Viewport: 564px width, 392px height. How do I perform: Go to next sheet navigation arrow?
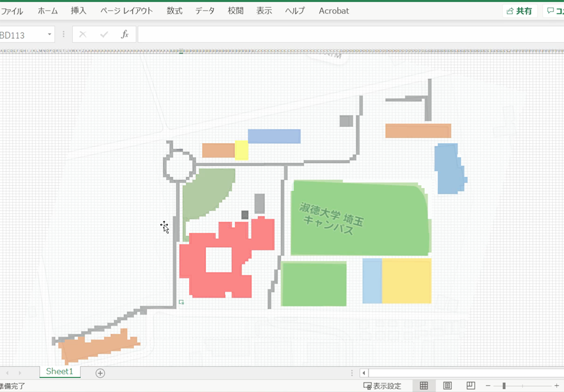(20, 373)
